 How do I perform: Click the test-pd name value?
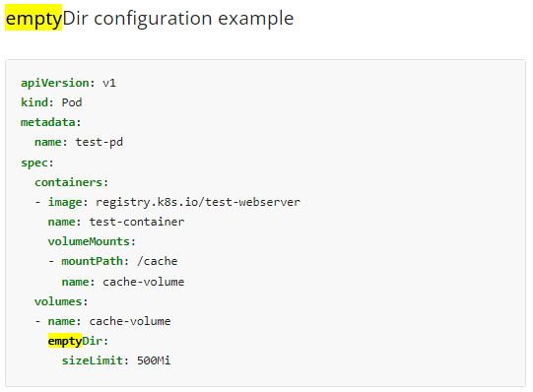(x=99, y=142)
